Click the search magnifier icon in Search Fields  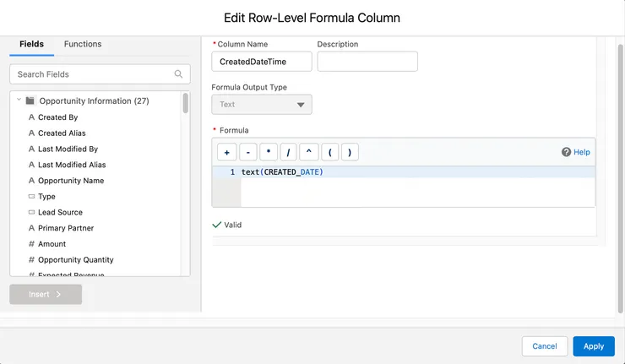178,74
